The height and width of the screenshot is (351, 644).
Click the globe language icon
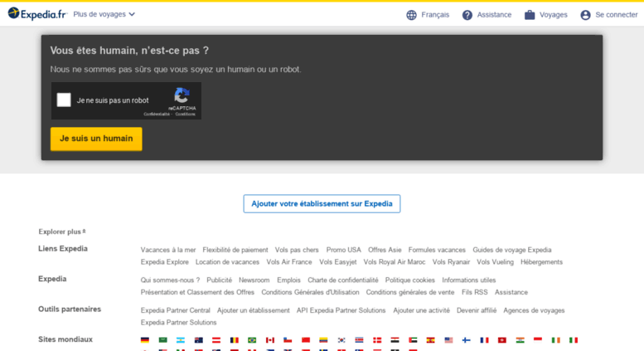point(411,15)
